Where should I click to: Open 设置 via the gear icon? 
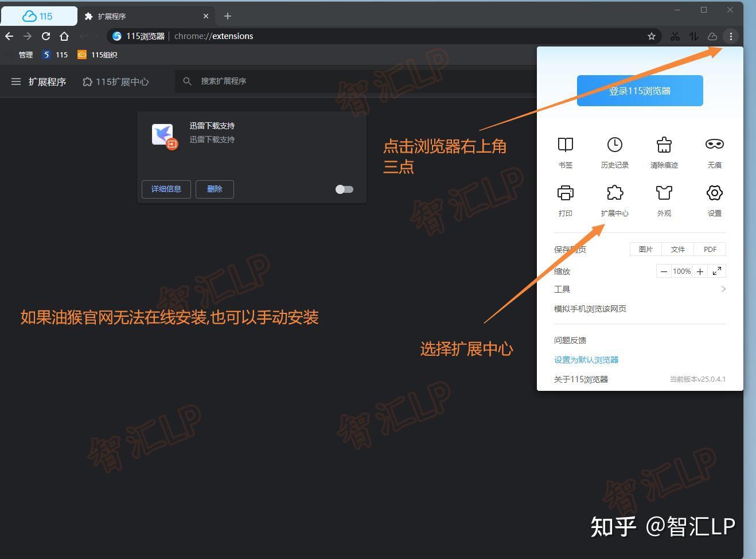pos(714,199)
